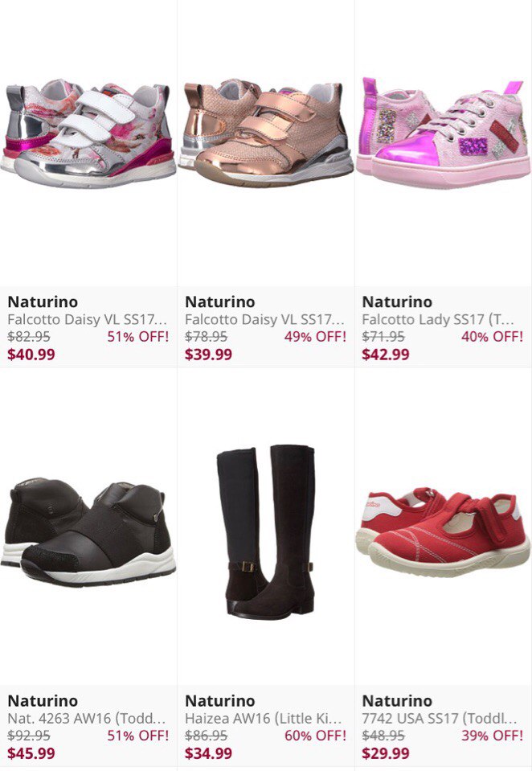Screen dimensions: 532x771
Task: Open the floral silver Falcotto Daisy sneaker image
Action: 88,133
